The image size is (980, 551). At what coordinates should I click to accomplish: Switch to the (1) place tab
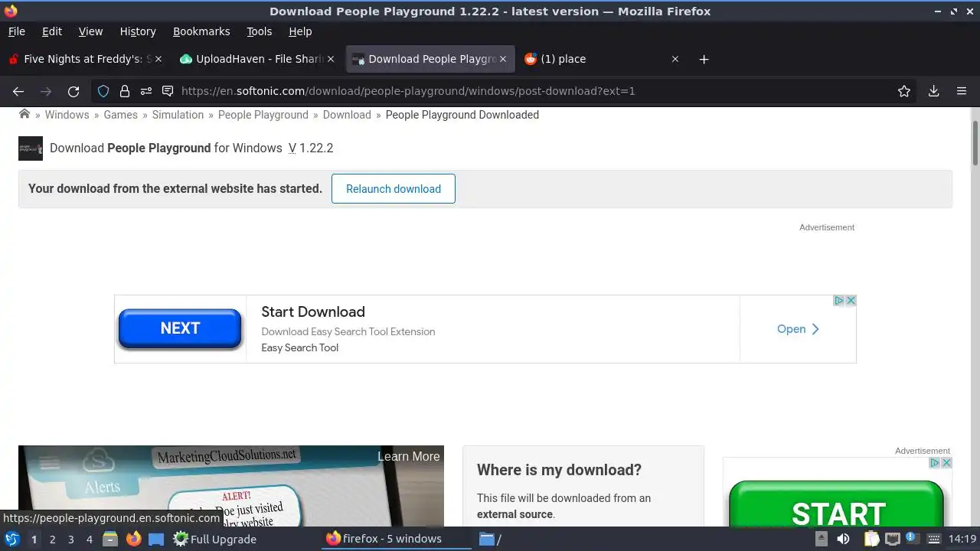pyautogui.click(x=602, y=59)
